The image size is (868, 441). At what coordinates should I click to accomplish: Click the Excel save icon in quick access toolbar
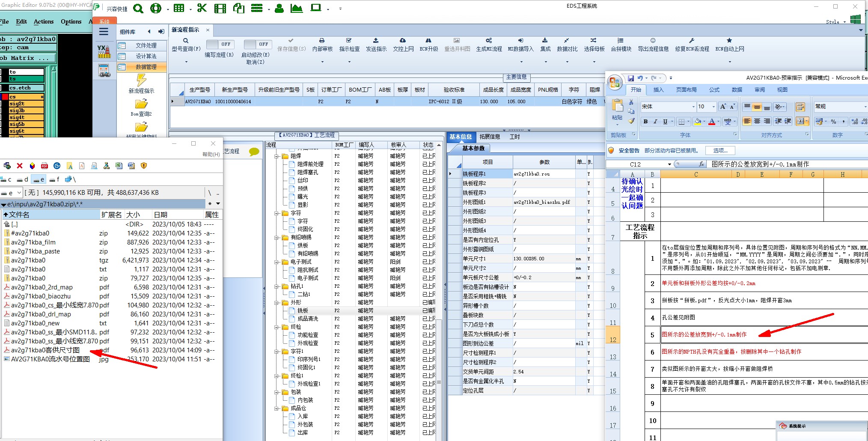[x=630, y=78]
